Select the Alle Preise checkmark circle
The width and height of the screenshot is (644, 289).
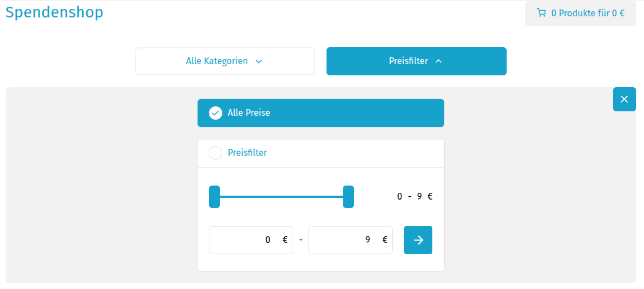click(x=216, y=113)
